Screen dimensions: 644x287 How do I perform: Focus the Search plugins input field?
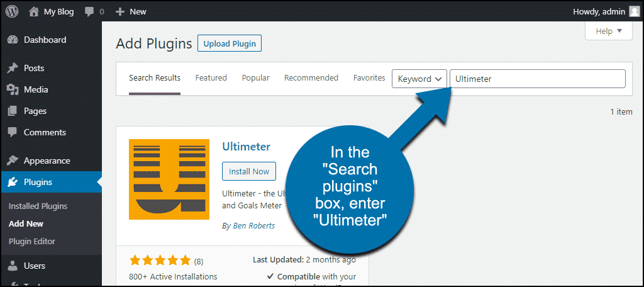[537, 79]
